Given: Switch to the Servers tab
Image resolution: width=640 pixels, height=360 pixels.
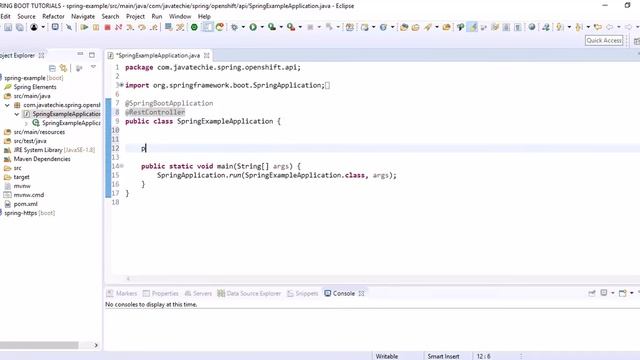Looking at the screenshot, I should [198, 293].
